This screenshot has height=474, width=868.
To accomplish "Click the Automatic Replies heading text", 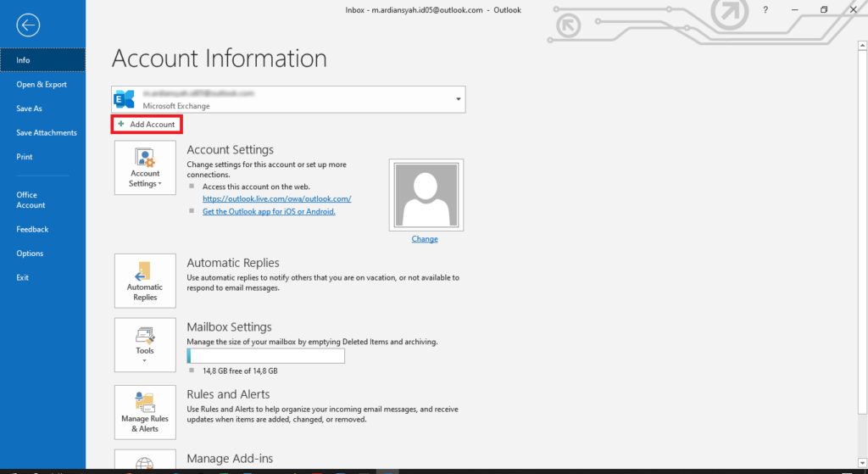I will [x=233, y=263].
